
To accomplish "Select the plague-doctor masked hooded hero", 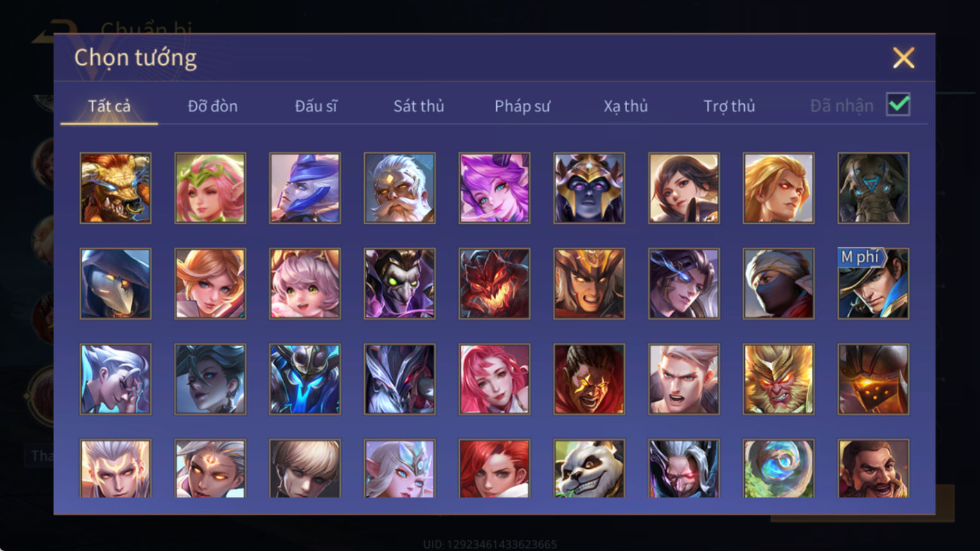I will point(116,284).
